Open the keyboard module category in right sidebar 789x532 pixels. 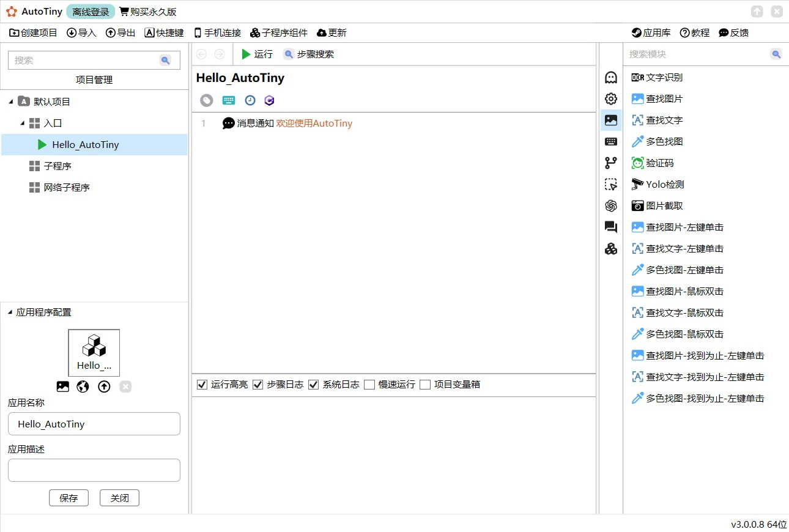[x=610, y=141]
